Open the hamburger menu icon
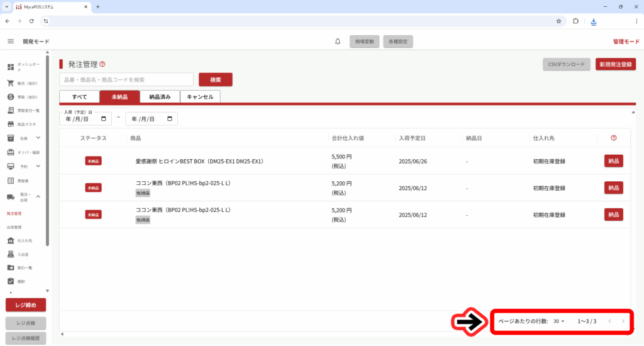The height and width of the screenshot is (346, 644). pyautogui.click(x=11, y=42)
